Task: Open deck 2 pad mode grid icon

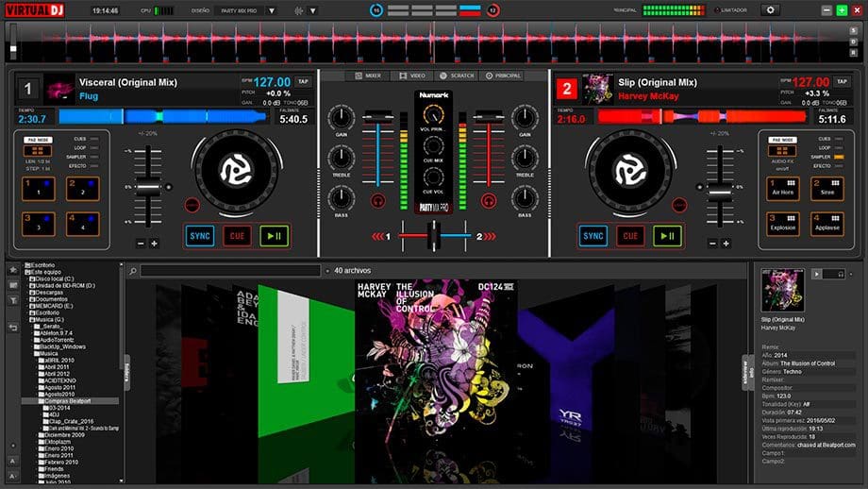Action: click(x=781, y=151)
